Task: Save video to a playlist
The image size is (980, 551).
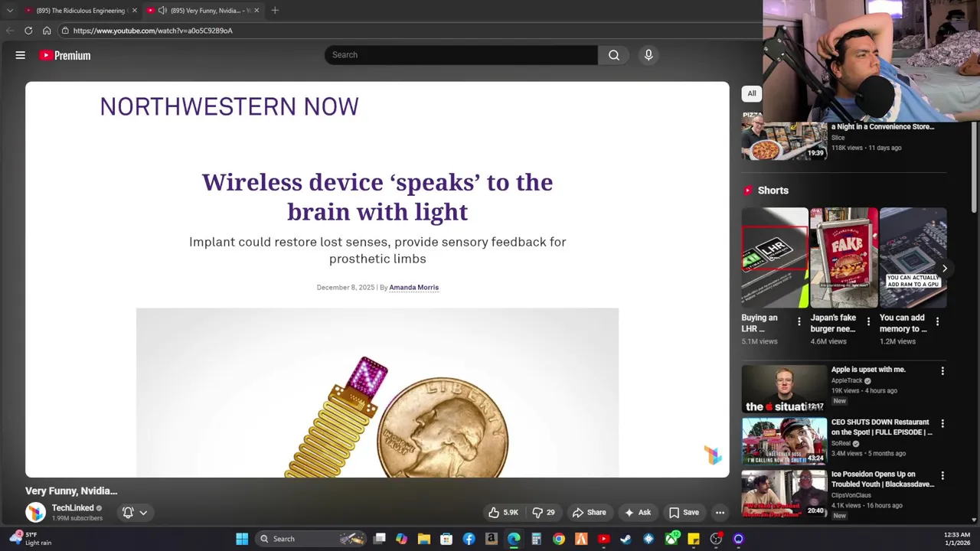Action: click(684, 513)
